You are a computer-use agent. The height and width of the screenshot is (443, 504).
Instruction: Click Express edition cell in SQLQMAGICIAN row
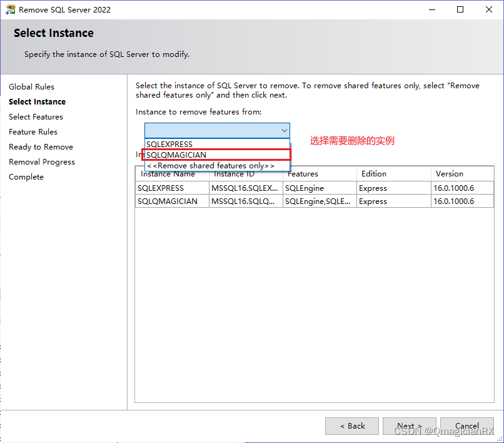point(394,201)
